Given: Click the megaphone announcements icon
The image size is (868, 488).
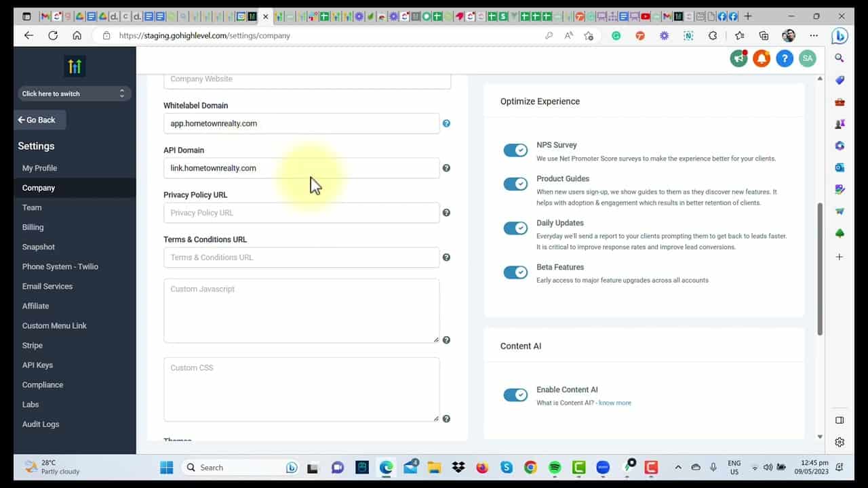Looking at the screenshot, I should pyautogui.click(x=738, y=59).
